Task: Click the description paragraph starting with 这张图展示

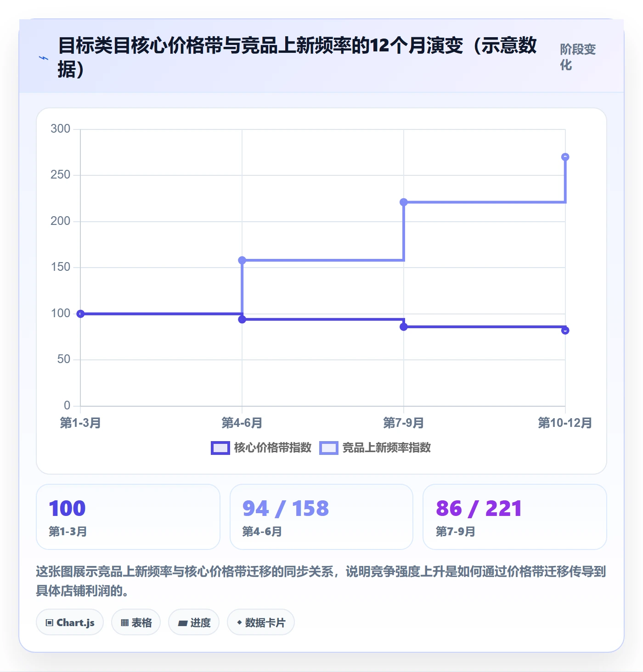Action: tap(321, 581)
